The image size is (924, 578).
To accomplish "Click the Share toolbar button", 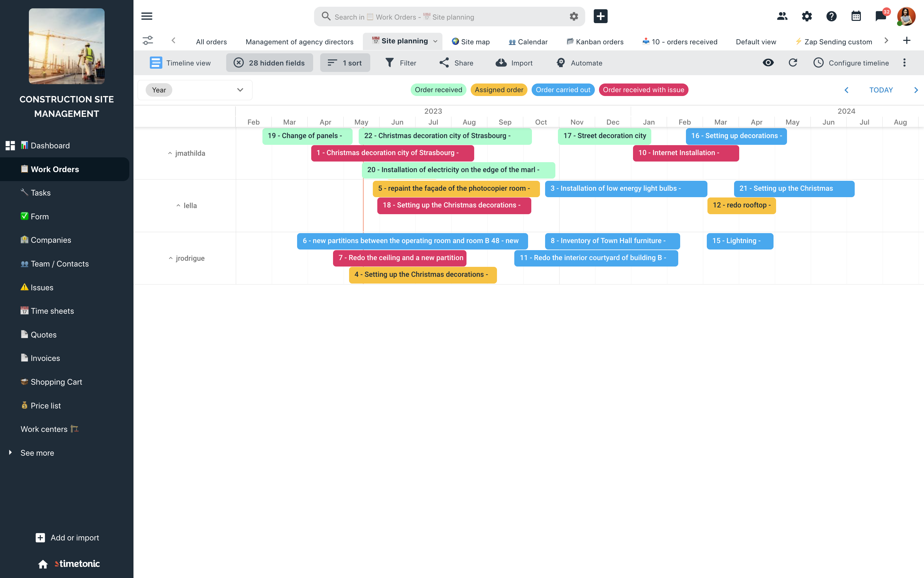I will point(456,63).
